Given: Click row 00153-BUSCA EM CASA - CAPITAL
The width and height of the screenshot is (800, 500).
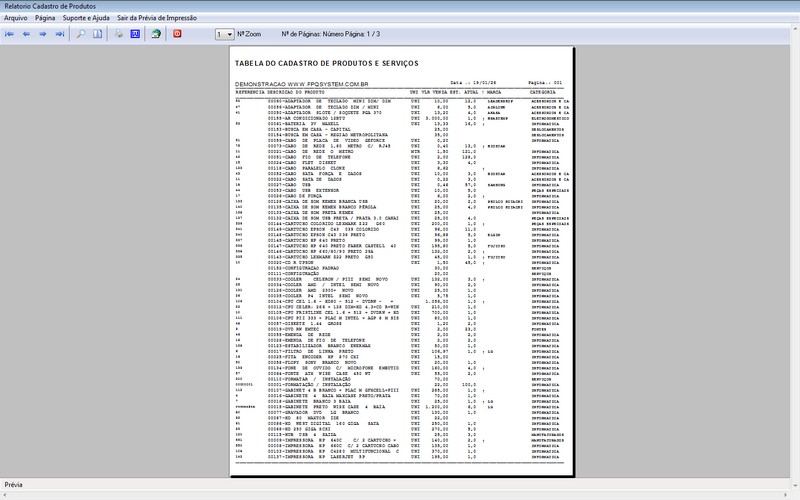Looking at the screenshot, I should [x=402, y=130].
